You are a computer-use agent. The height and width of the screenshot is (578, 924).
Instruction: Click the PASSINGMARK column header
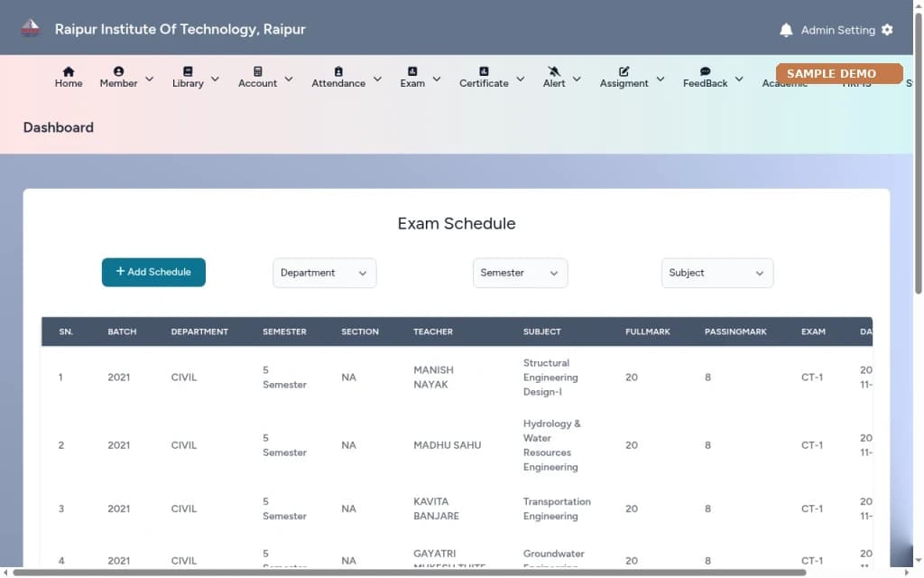(x=735, y=332)
